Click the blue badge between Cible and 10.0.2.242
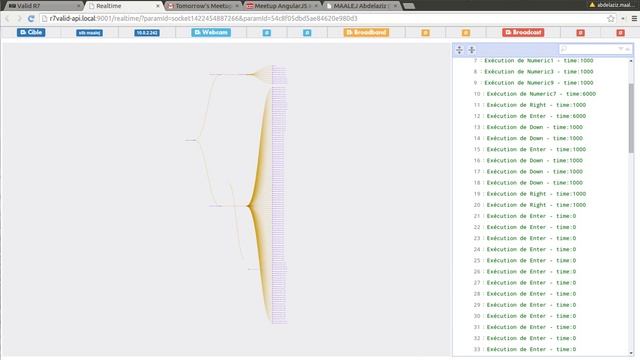Screen dimensions: 640x360 coord(89,33)
